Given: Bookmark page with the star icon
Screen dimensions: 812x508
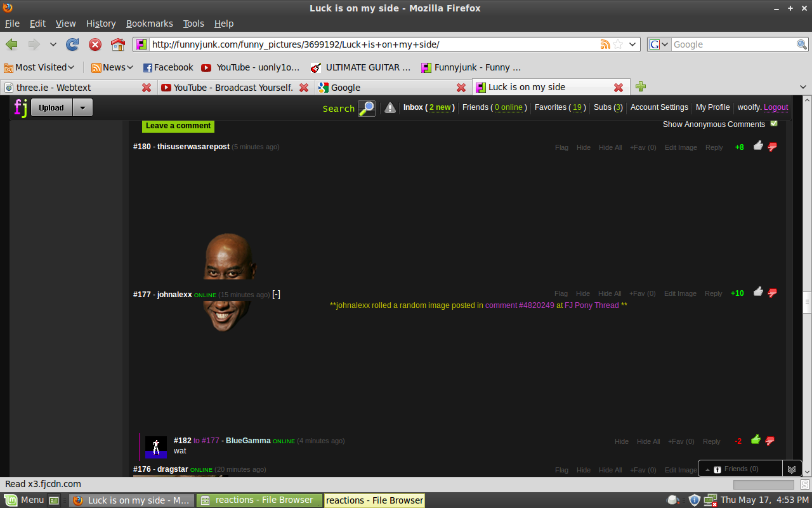Looking at the screenshot, I should coord(618,44).
